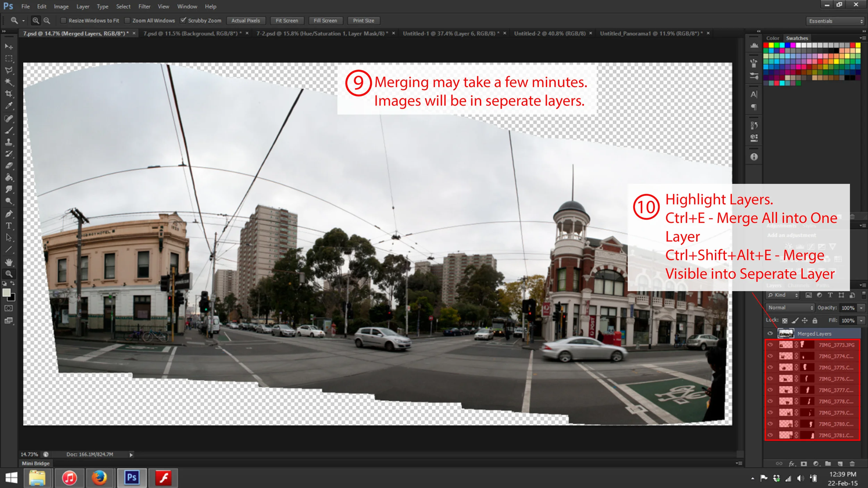The image size is (868, 488).
Task: Uncheck the Scrubby Zoom checkbox
Action: click(183, 20)
